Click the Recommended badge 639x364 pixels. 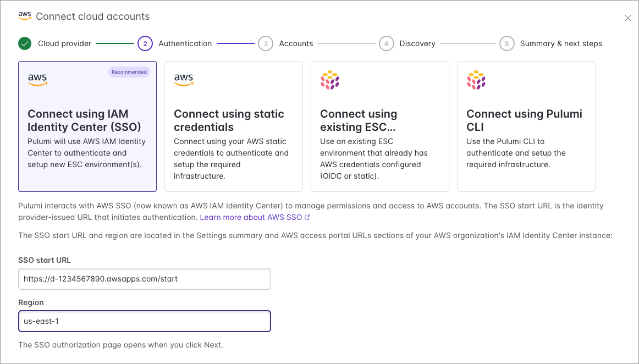pyautogui.click(x=129, y=72)
